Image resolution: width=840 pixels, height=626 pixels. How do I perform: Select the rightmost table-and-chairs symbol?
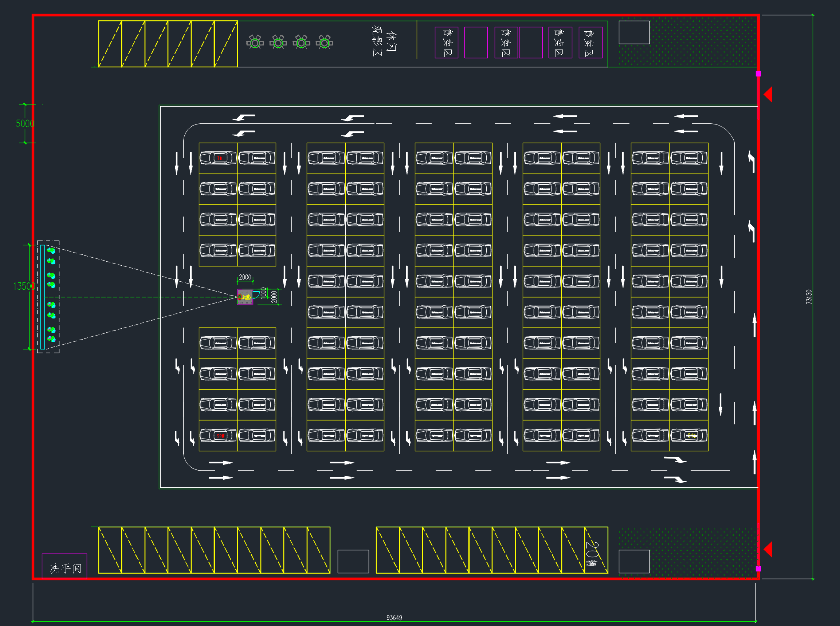coord(324,43)
